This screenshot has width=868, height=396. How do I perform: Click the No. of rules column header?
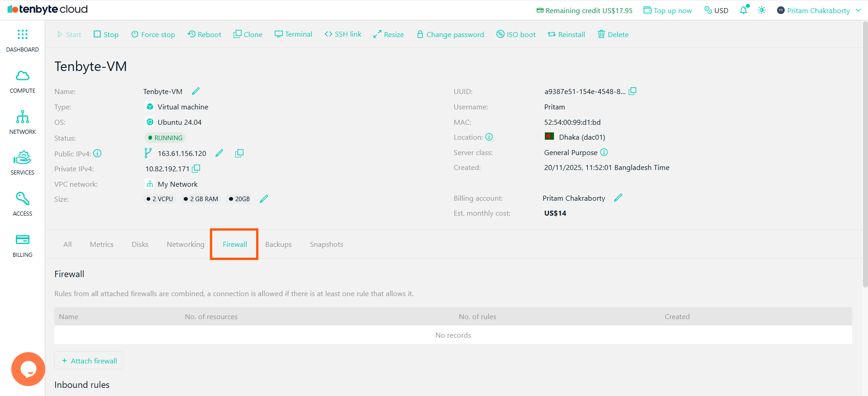(x=477, y=316)
